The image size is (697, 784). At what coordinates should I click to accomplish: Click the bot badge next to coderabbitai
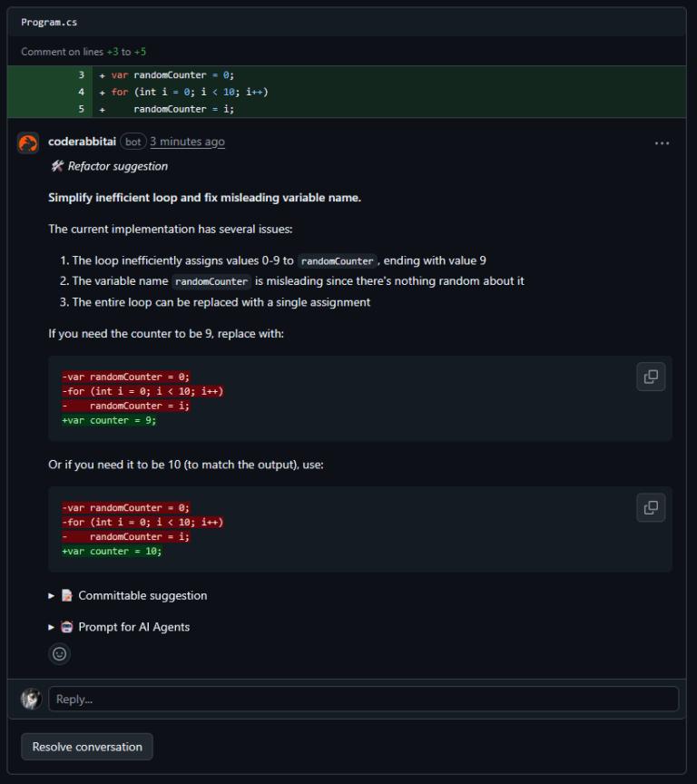133,142
